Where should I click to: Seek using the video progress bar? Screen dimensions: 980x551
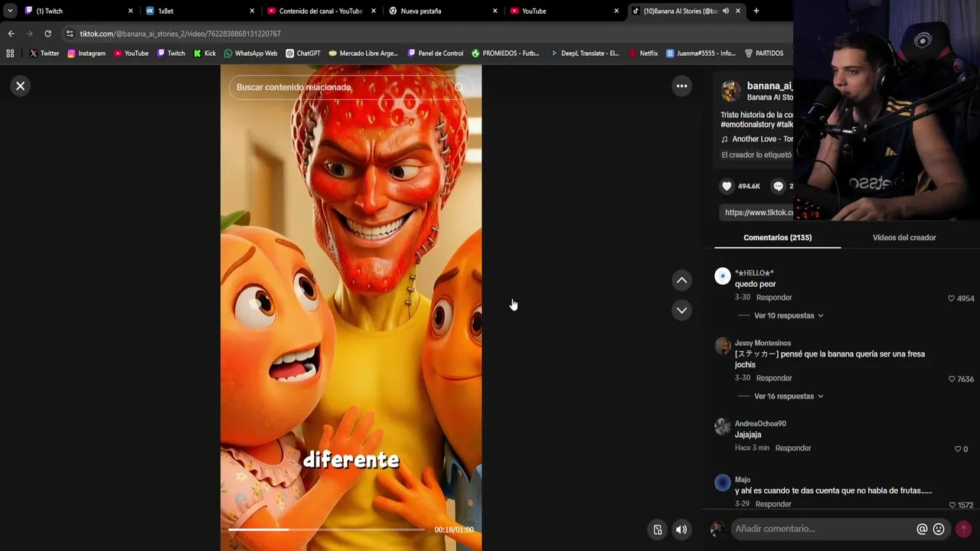point(327,530)
